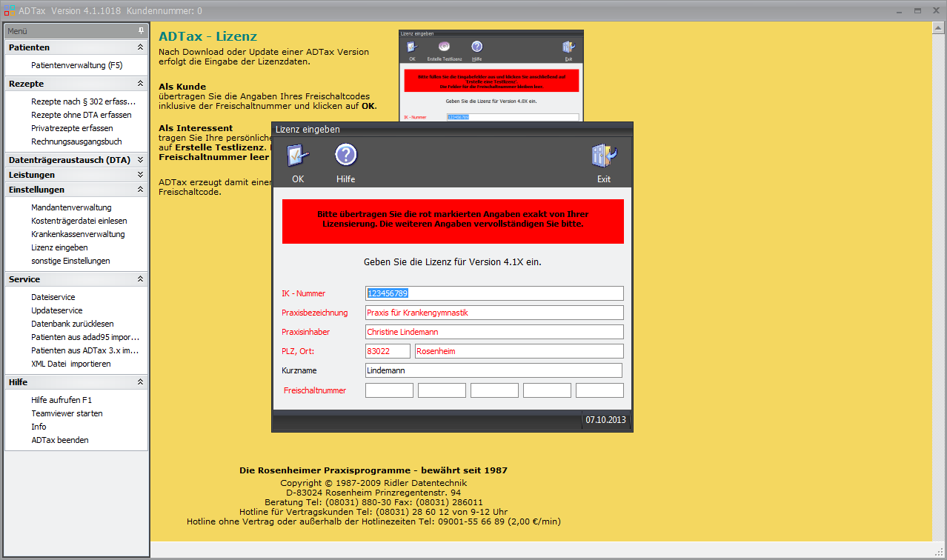Screen dimensions: 947x560
Task: Click the fourth Freischaltnummer box
Action: tap(547, 390)
